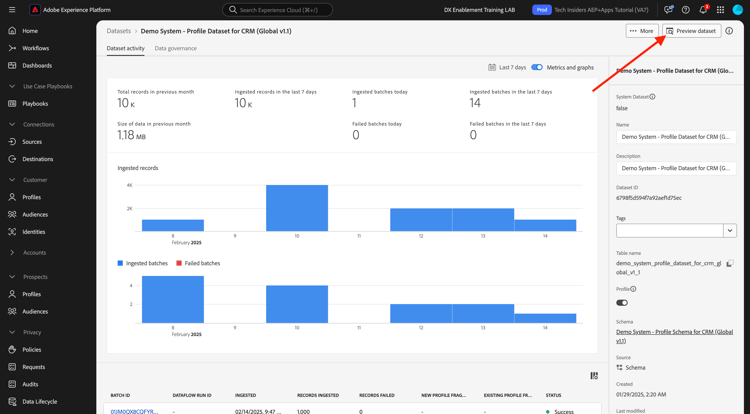This screenshot has height=414, width=750.
Task: Sort by the INGESTED column header
Action: coord(245,395)
